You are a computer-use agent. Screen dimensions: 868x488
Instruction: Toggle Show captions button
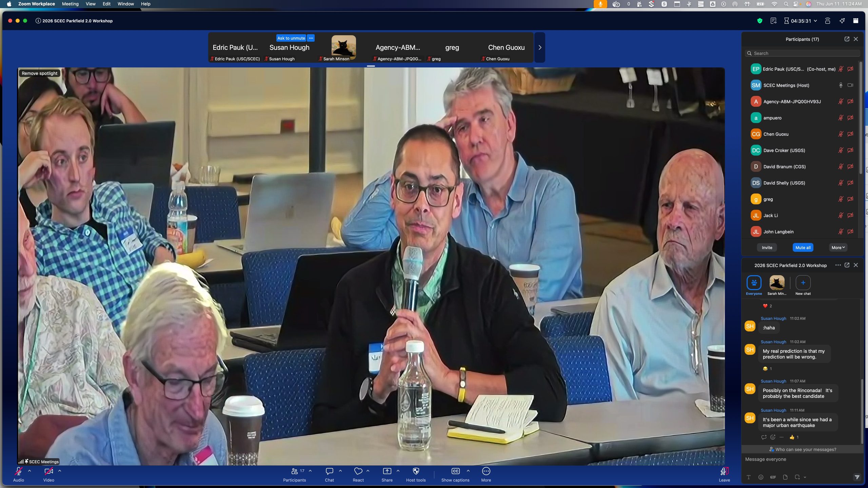(455, 474)
